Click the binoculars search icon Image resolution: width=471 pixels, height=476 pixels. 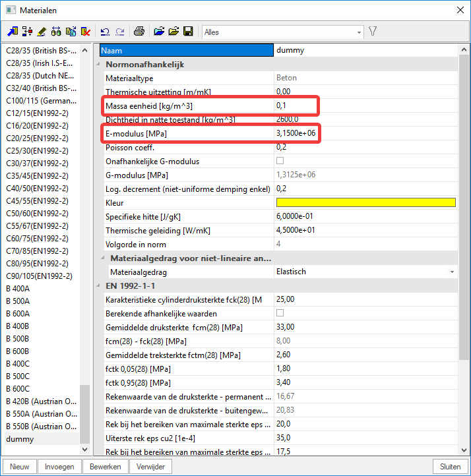click(56, 32)
